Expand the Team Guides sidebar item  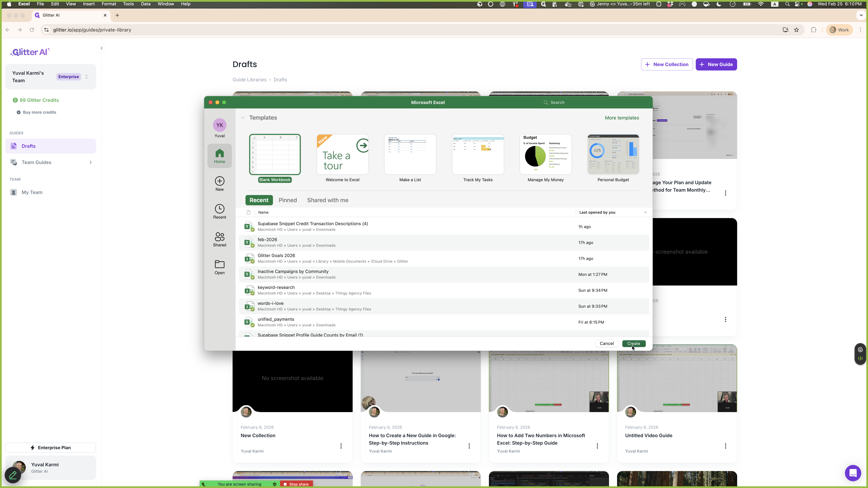point(90,162)
